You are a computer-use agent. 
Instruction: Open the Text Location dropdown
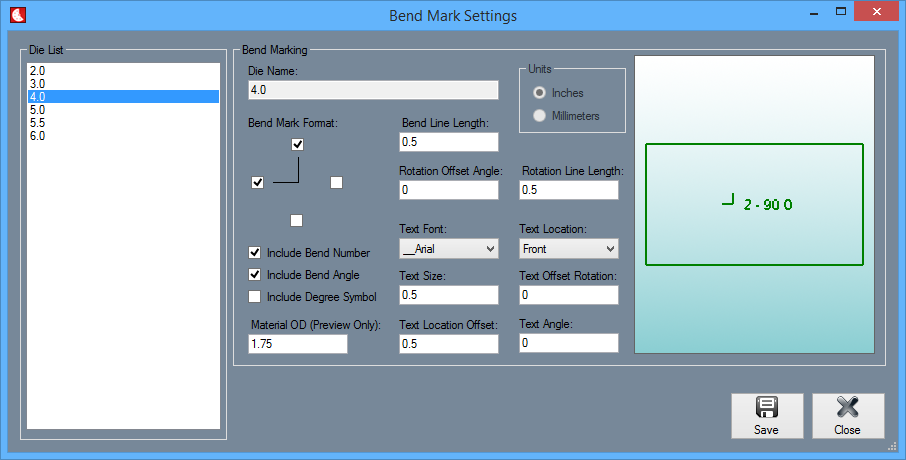click(569, 248)
